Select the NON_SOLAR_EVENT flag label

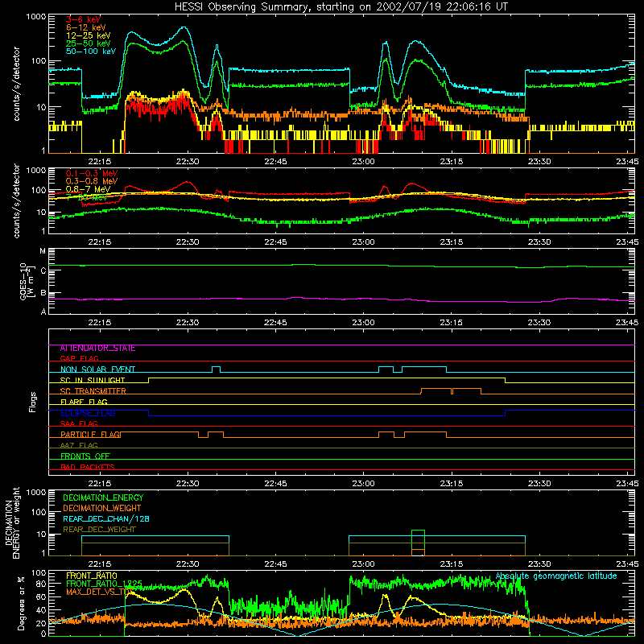pyautogui.click(x=97, y=369)
